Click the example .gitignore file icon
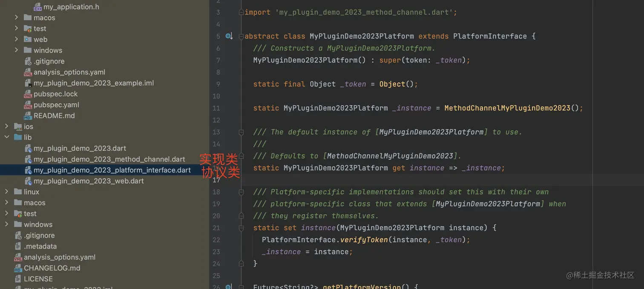The width and height of the screenshot is (644, 289). tap(28, 61)
